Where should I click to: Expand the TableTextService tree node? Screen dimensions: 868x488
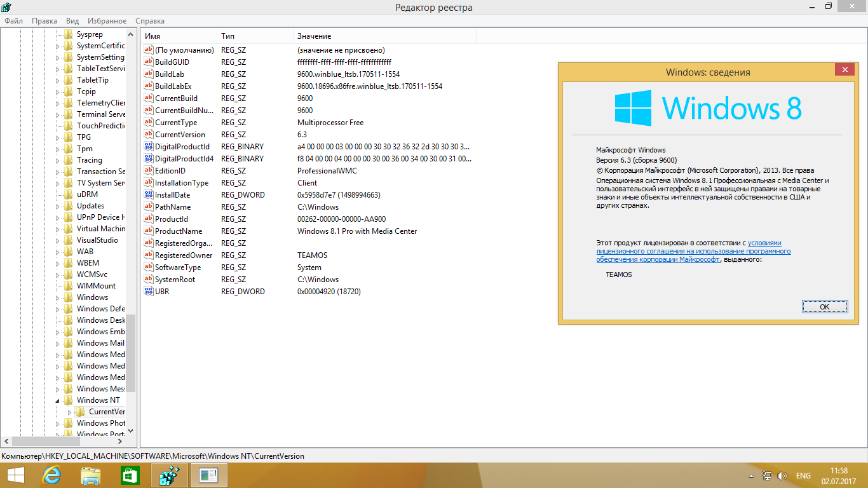[x=57, y=69]
